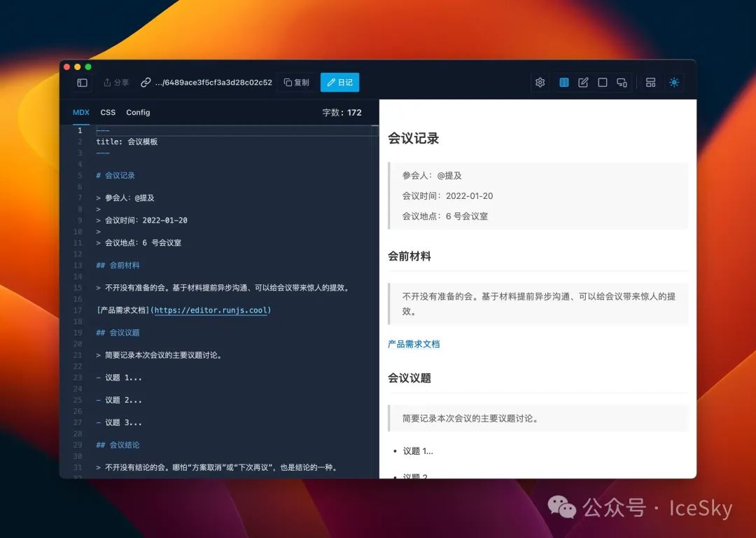Open the Config tab
756x538 pixels.
[x=138, y=113]
